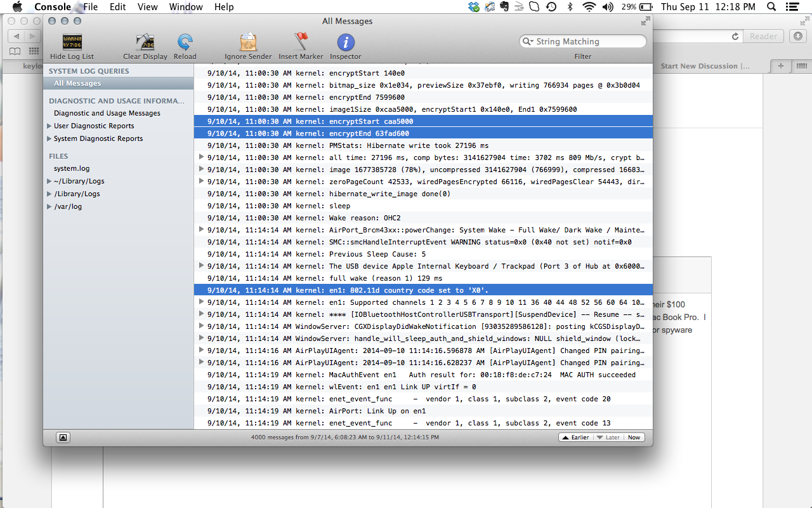The height and width of the screenshot is (508, 812).
Task: Open the Inspector with the blue info icon
Action: click(x=346, y=43)
